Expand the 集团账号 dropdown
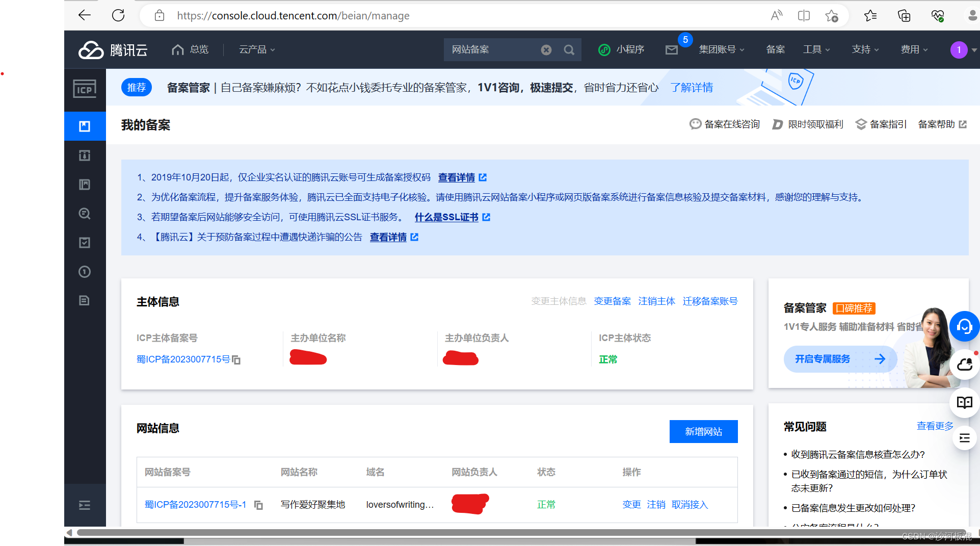Screen dimensions: 980x546 [x=722, y=49]
